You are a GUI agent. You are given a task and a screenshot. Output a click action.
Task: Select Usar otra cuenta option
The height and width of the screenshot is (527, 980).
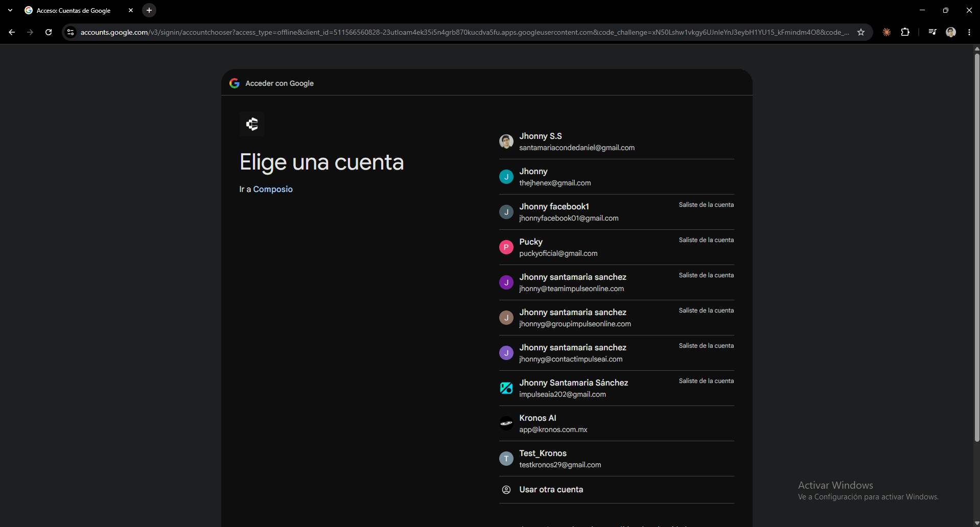[616, 490]
